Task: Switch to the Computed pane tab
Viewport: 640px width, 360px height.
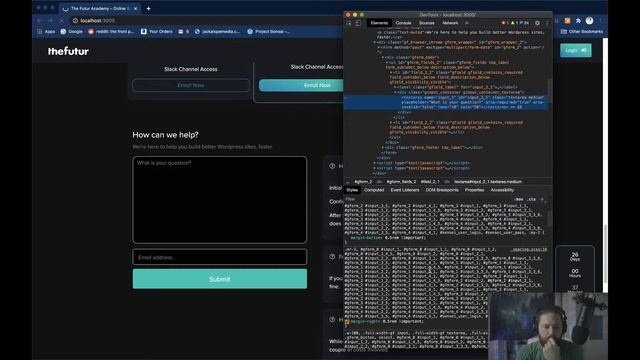Action: (x=374, y=190)
